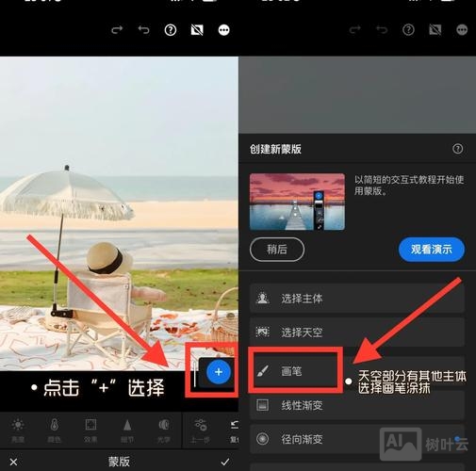Click the dimmed redo arrow in the right screen
The image size is (476, 471).
pos(354,30)
